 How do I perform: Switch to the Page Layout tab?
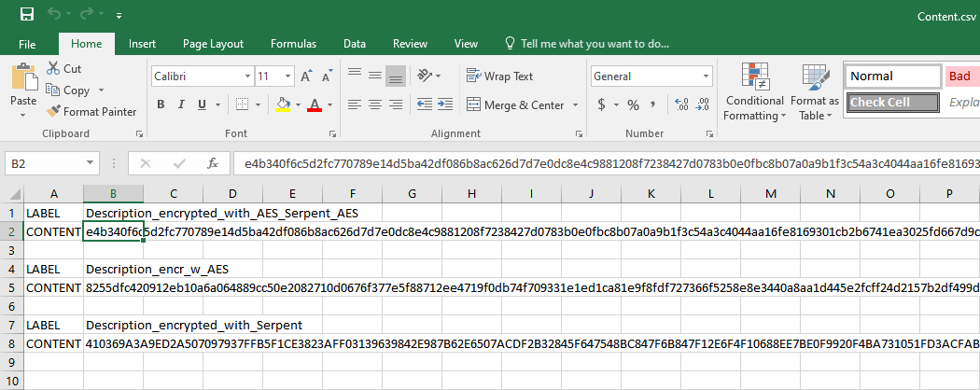point(213,44)
